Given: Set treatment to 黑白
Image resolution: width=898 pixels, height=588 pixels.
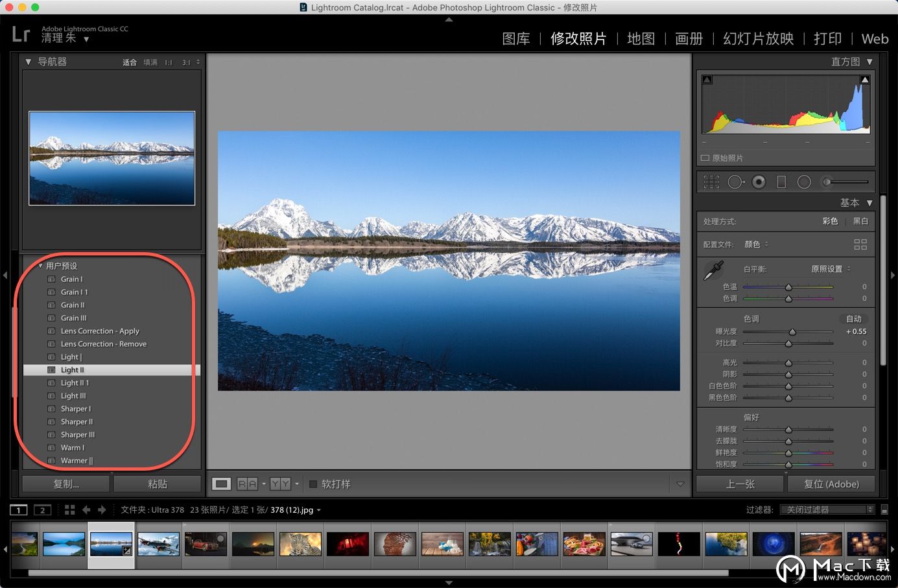Looking at the screenshot, I should click(860, 221).
